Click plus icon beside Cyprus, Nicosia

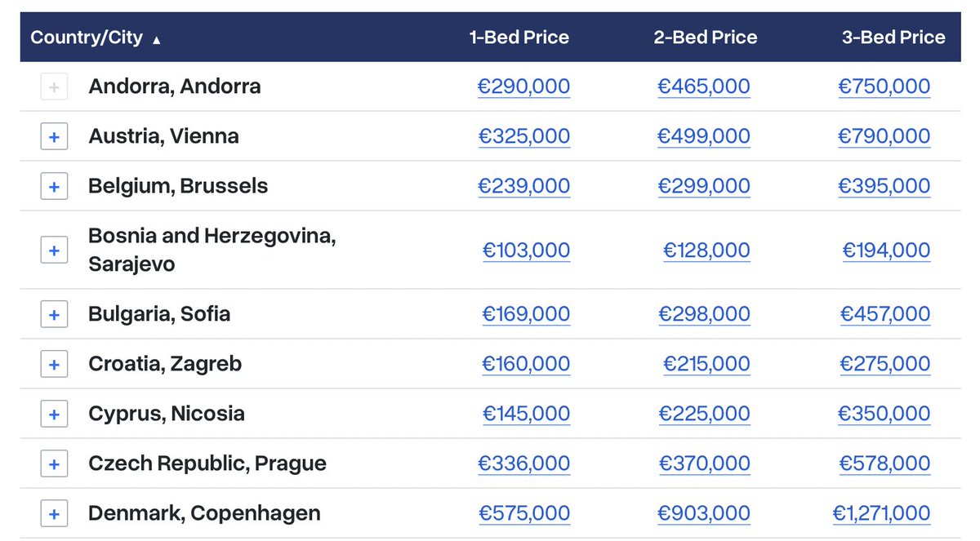(x=54, y=414)
